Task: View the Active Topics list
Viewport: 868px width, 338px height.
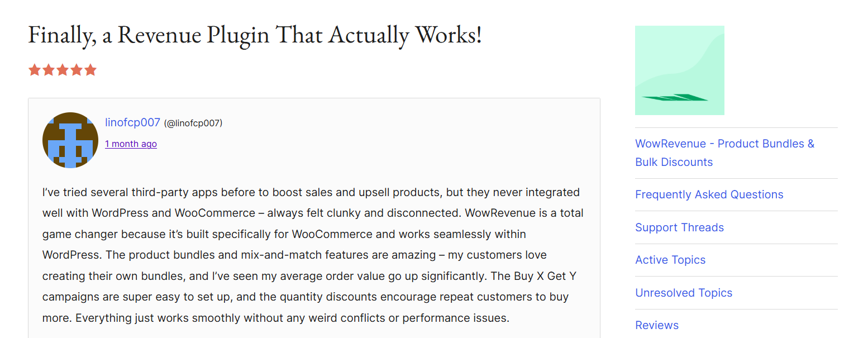Action: tap(670, 260)
